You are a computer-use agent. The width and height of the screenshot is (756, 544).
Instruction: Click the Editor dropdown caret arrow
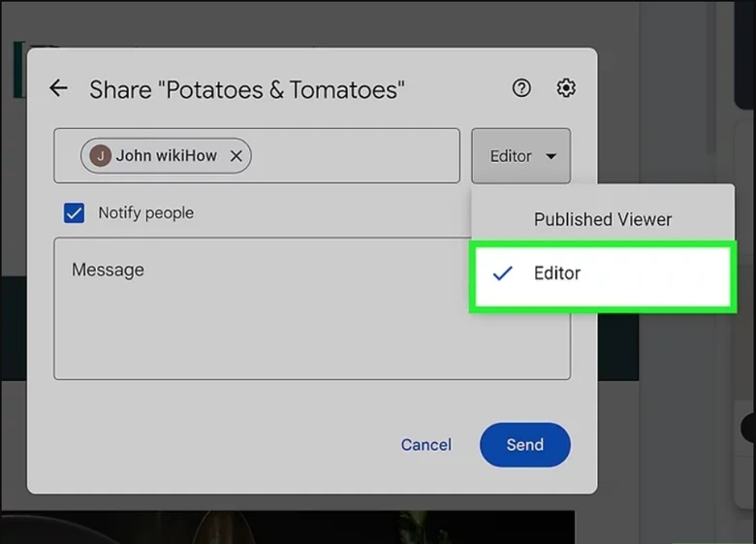[x=551, y=156]
